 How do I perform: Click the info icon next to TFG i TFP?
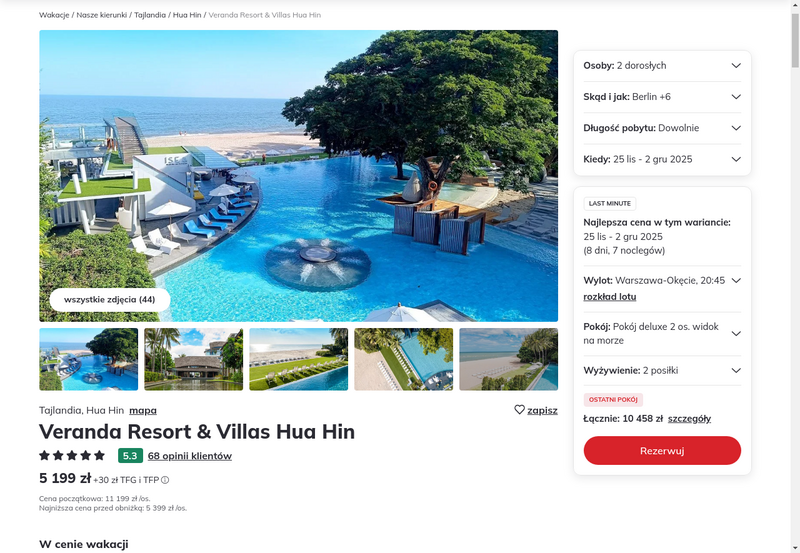(x=165, y=480)
